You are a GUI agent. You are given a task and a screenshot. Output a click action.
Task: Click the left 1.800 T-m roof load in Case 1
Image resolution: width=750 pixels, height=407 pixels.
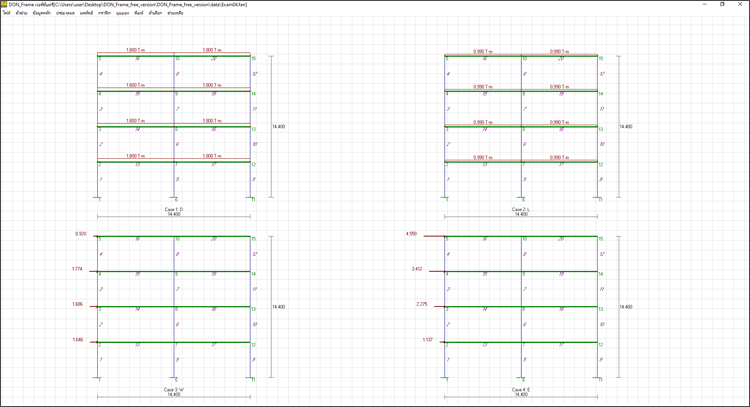[135, 50]
